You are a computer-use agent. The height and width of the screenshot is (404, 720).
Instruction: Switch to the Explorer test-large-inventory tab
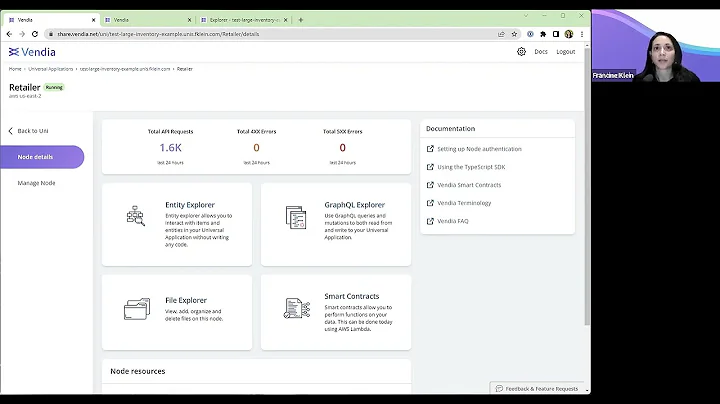coord(244,20)
